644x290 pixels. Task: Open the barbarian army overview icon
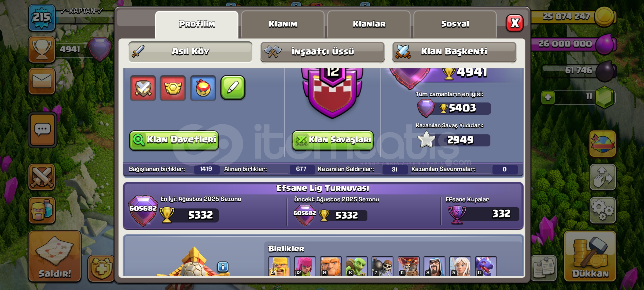pos(42,211)
